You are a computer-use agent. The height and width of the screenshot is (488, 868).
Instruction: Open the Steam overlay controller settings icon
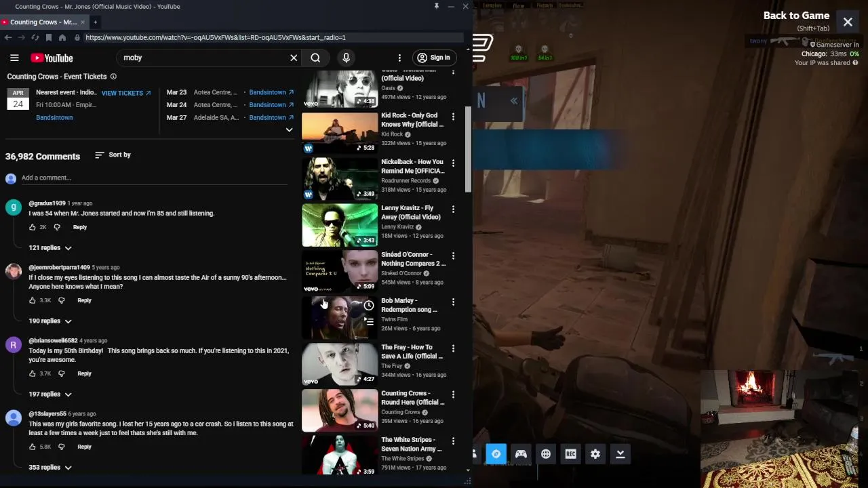(521, 454)
